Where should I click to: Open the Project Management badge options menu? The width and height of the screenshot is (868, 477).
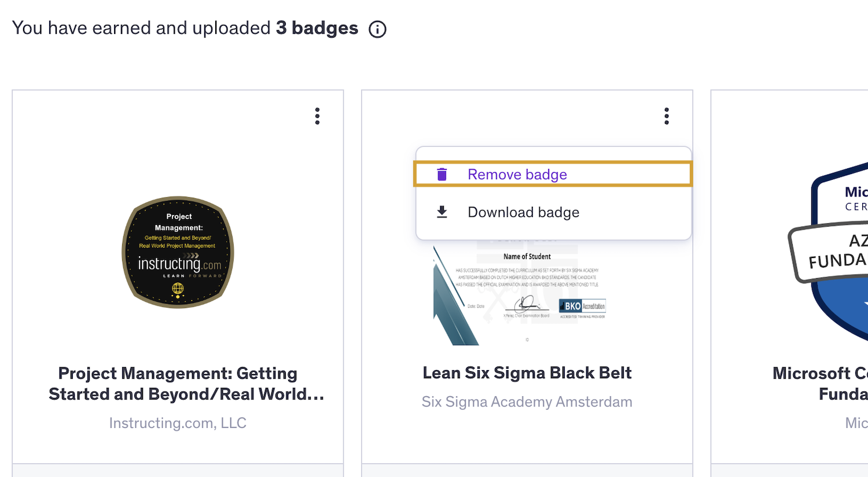click(x=317, y=116)
